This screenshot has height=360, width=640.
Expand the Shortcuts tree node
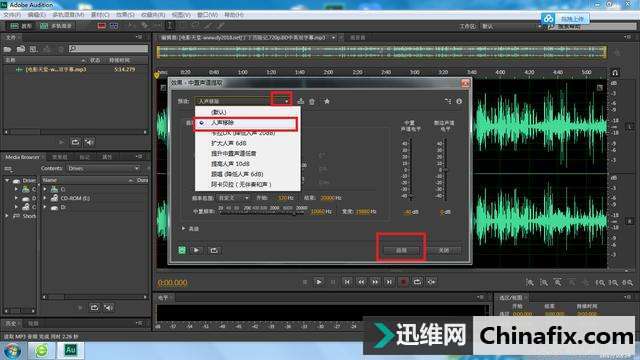(x=7, y=216)
